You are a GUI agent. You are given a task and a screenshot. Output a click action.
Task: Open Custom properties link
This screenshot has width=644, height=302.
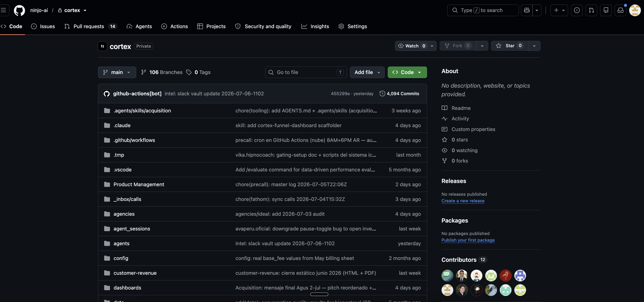(468, 129)
